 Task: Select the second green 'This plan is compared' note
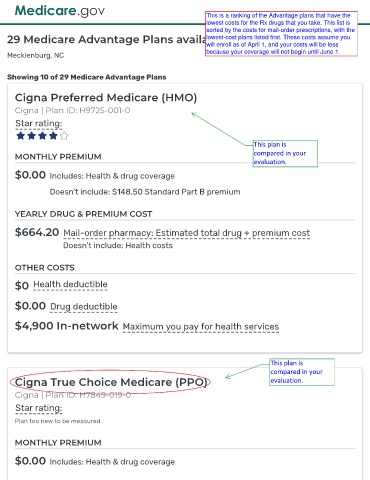point(302,372)
